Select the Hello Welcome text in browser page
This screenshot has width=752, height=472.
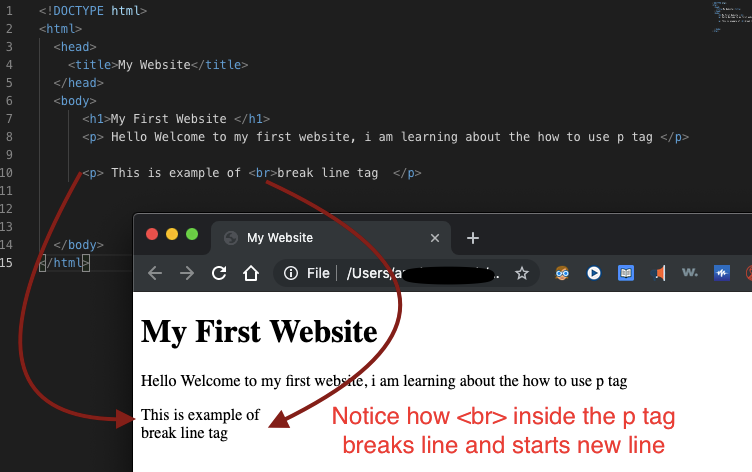tap(384, 381)
